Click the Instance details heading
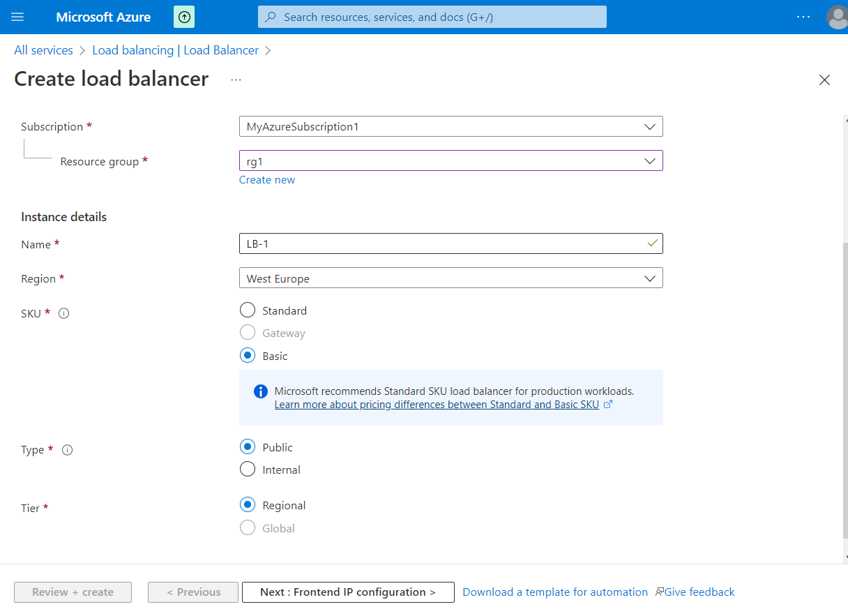Image resolution: width=848 pixels, height=616 pixels. tap(64, 217)
